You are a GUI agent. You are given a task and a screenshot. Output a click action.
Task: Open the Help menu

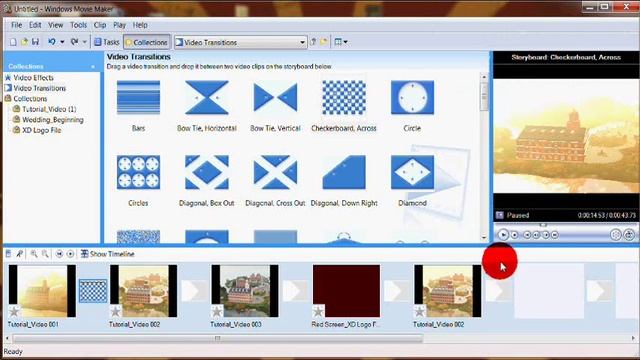pyautogui.click(x=140, y=25)
